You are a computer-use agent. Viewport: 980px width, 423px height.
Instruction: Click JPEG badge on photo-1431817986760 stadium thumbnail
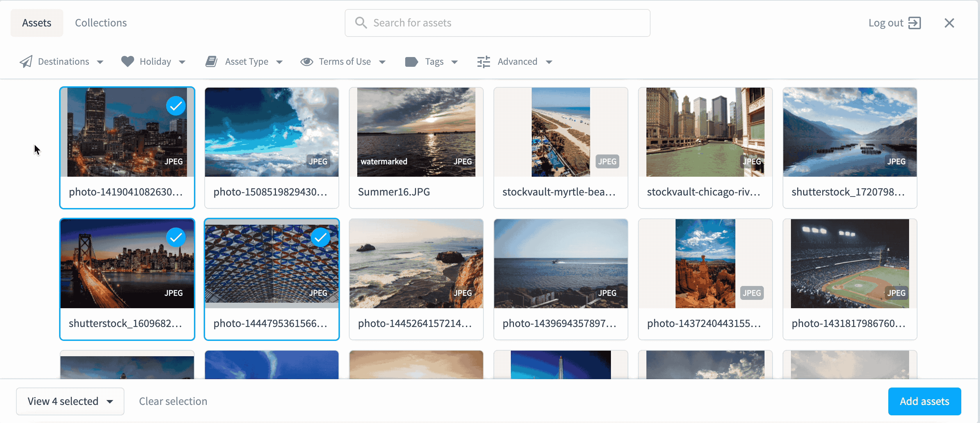click(896, 293)
